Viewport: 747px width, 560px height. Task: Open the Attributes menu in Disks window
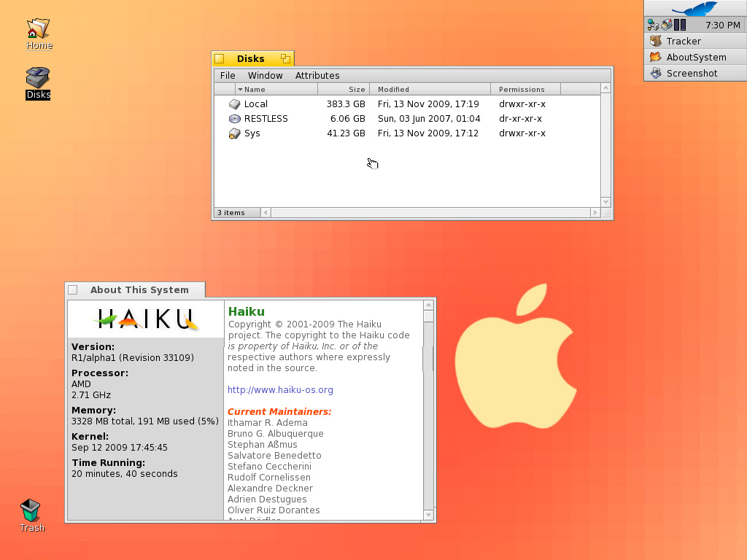317,76
